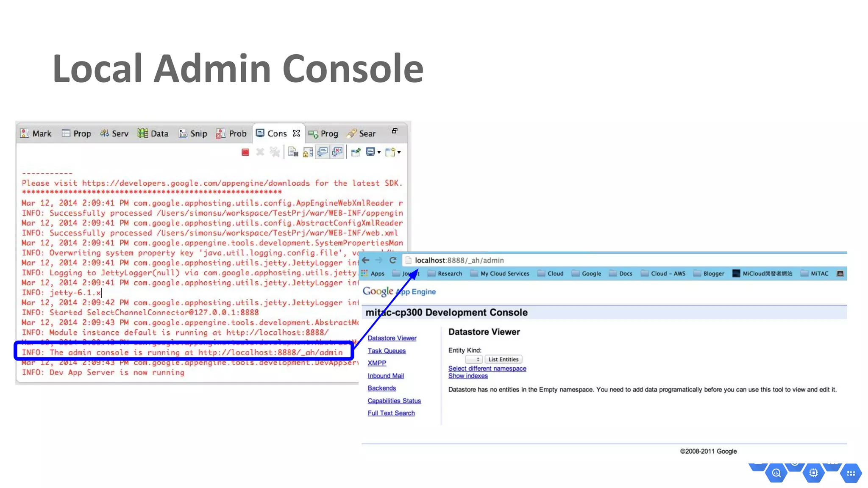Click the Clear Console icon
Viewport: 868px width, 488px height.
pos(293,152)
